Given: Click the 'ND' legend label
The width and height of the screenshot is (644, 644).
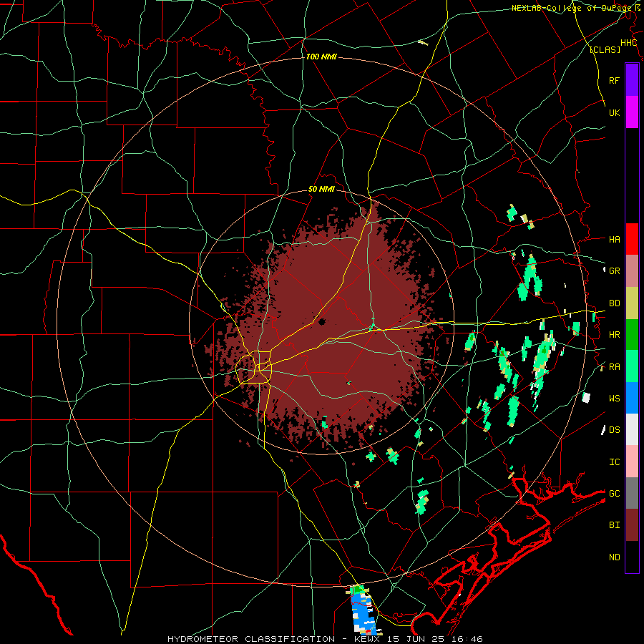Looking at the screenshot, I should point(614,557).
